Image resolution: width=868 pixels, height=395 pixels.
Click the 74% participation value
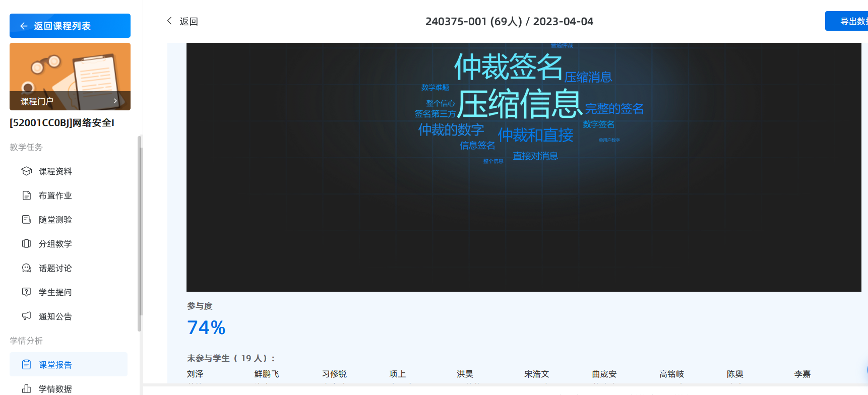[x=206, y=328]
